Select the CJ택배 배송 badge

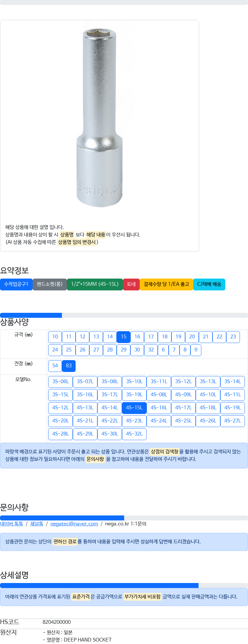click(x=209, y=284)
